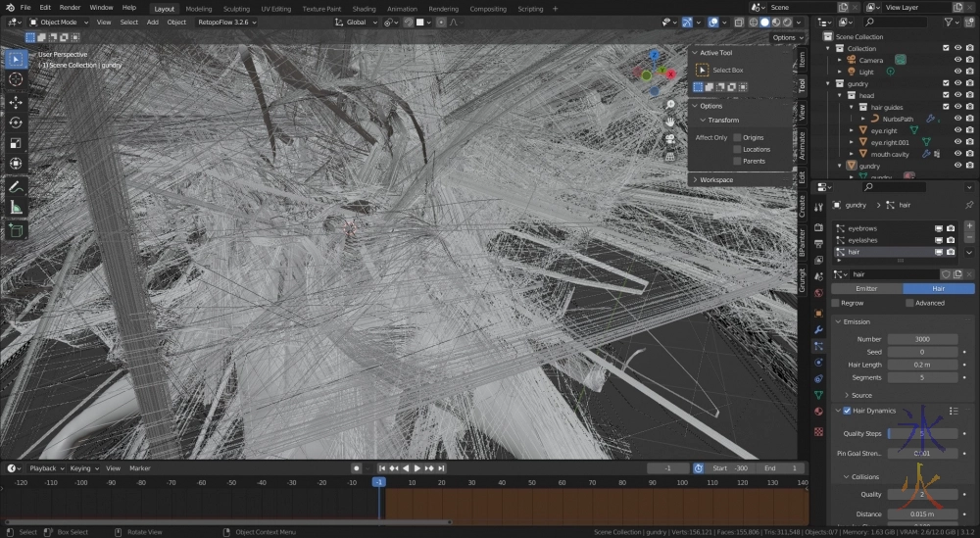Image resolution: width=980 pixels, height=538 pixels.
Task: Select the Rotate tool
Action: coord(16,122)
